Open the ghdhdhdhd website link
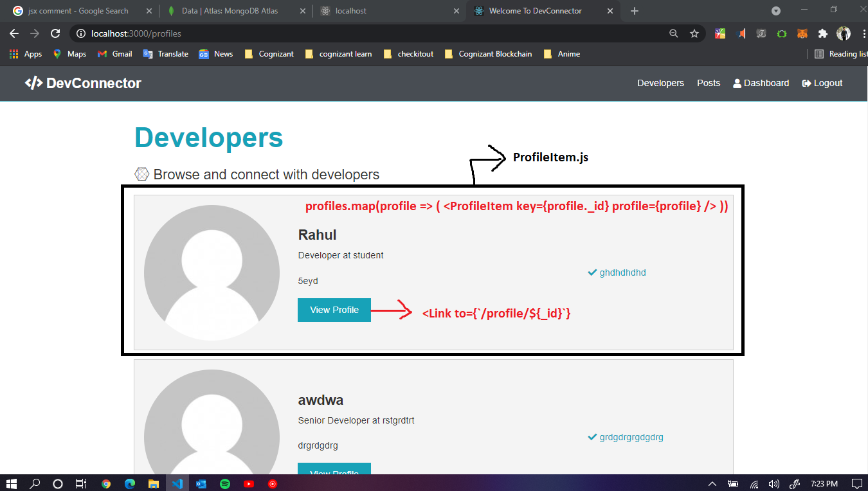 click(622, 272)
